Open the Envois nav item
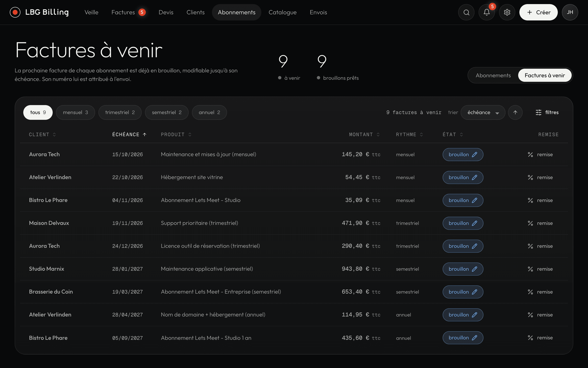Screen dimensions: 588x368 [318, 12]
